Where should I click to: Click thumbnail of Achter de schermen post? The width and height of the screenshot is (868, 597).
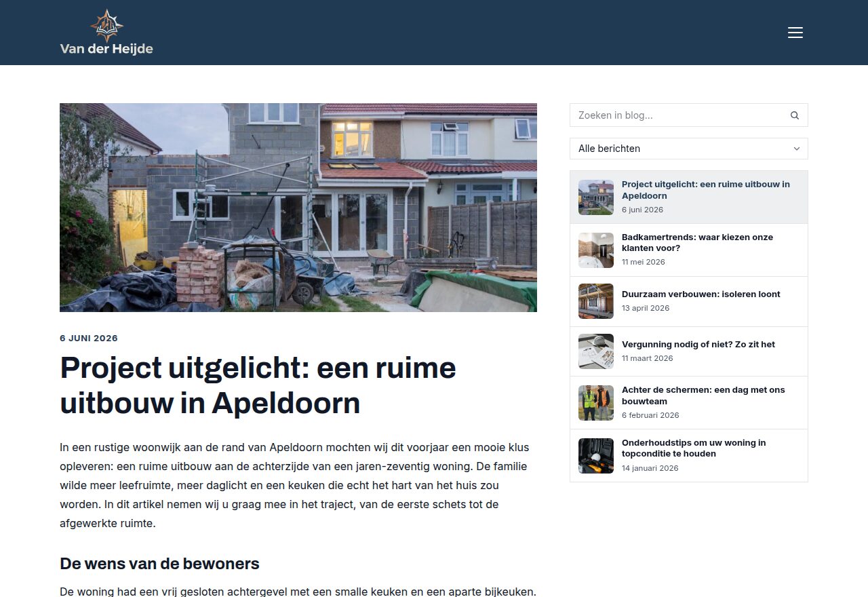(x=596, y=403)
